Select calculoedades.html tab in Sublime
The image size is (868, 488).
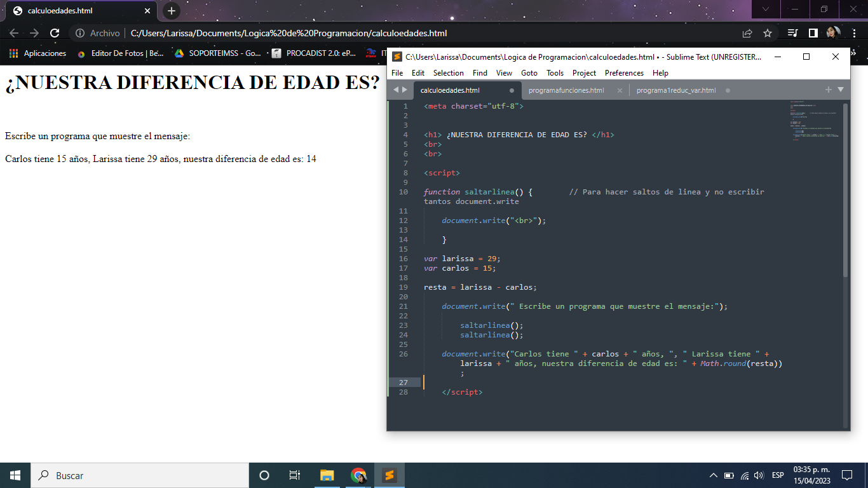click(467, 90)
